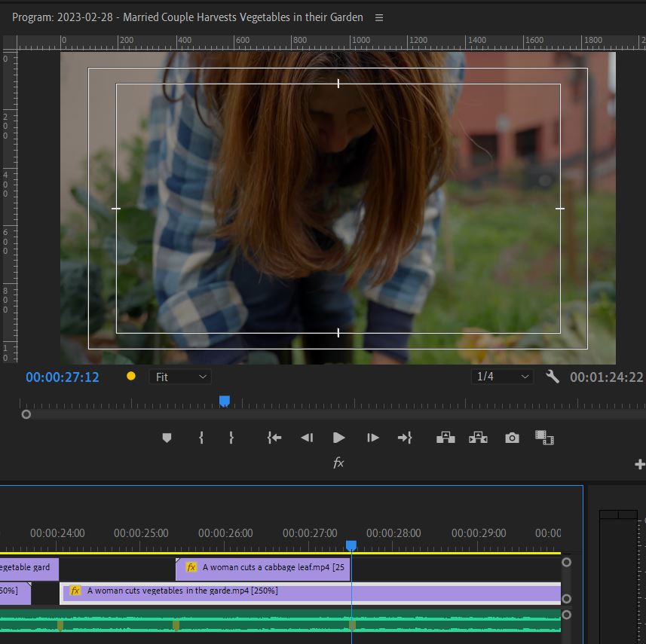Click the yellow dropped frame indicator dot
Image resolution: width=646 pixels, height=644 pixels.
[x=131, y=376]
